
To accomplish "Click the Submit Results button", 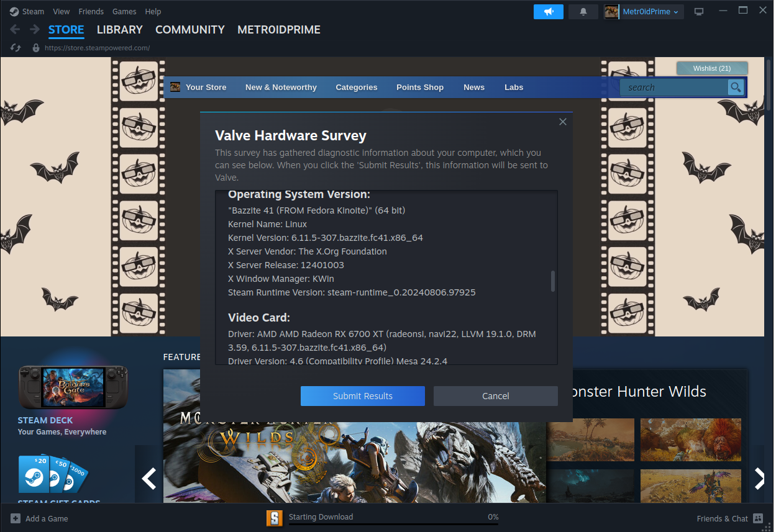I will point(362,396).
